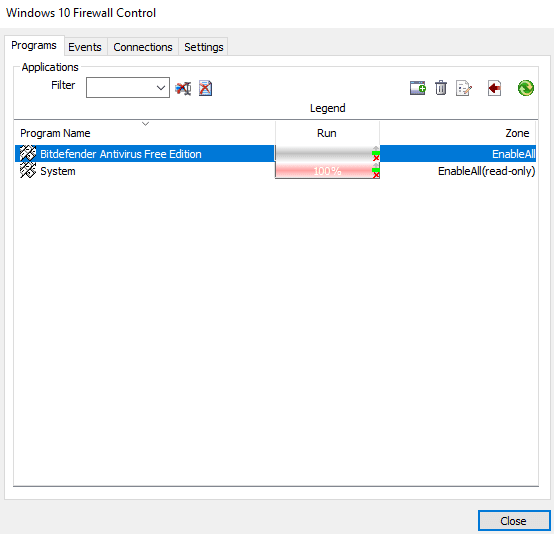
Task: Click the green/red indicator in Bitdefender's Run cell
Action: click(376, 154)
